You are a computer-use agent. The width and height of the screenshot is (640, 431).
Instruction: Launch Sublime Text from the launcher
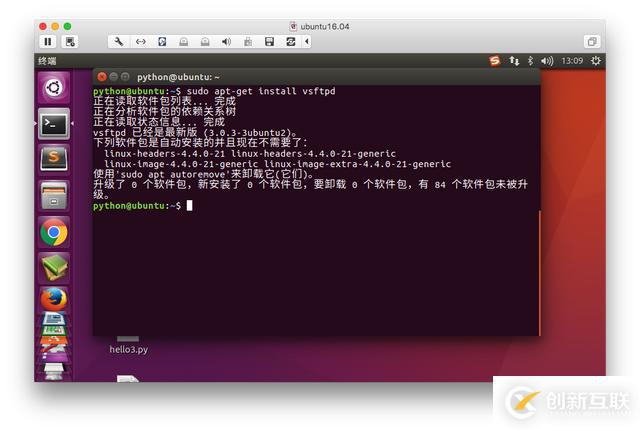tap(54, 159)
